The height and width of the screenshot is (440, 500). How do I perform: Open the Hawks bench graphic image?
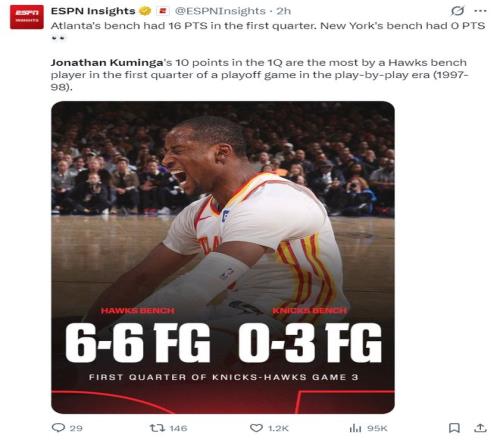tap(223, 257)
